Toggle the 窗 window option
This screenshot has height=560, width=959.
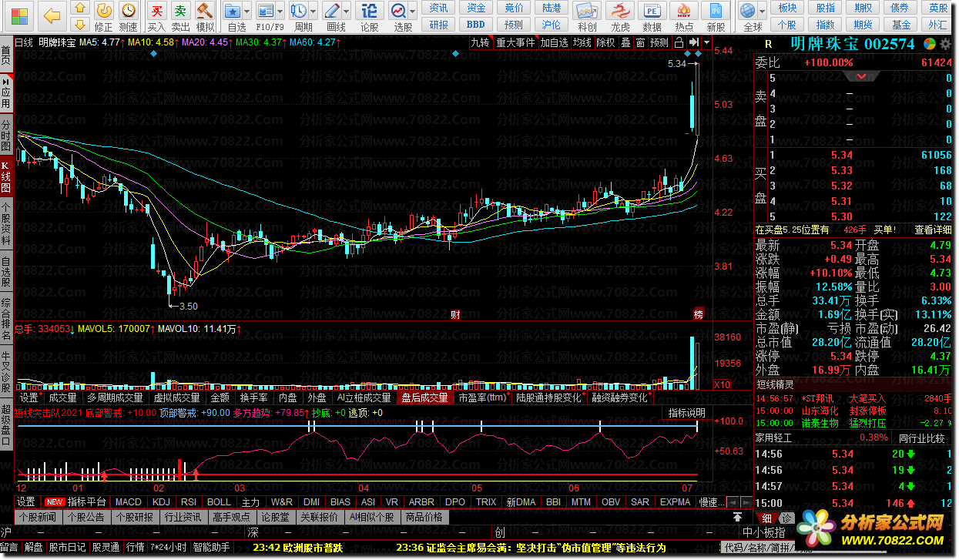(641, 42)
